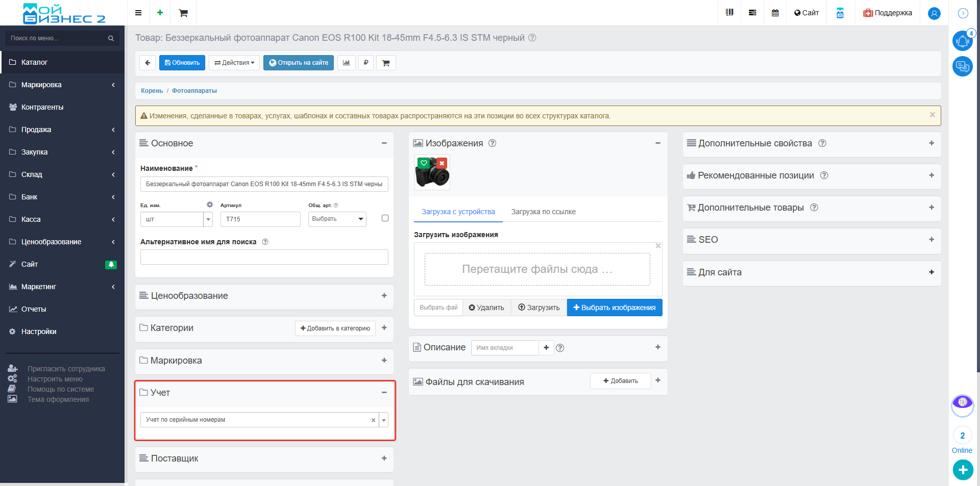This screenshot has width=980, height=486.
Task: Click help icon next to Изображения
Action: [x=492, y=143]
